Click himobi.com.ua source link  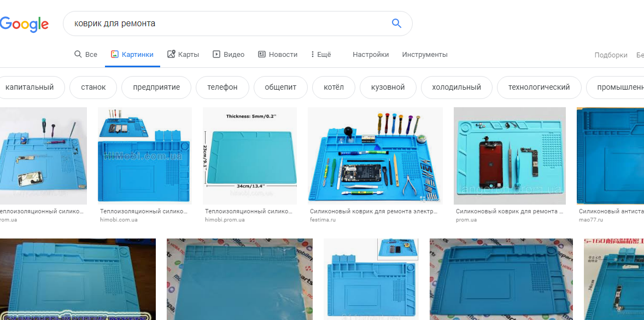(x=119, y=220)
